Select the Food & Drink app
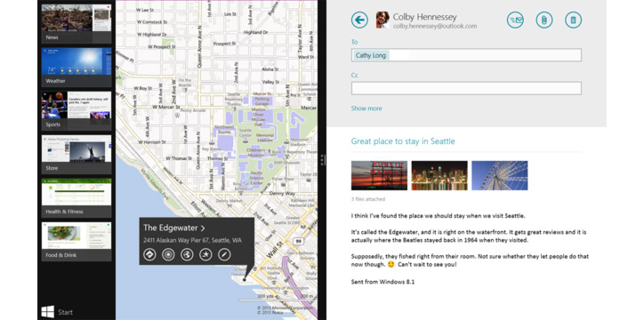Image resolution: width=644 pixels, height=320 pixels. 76,242
